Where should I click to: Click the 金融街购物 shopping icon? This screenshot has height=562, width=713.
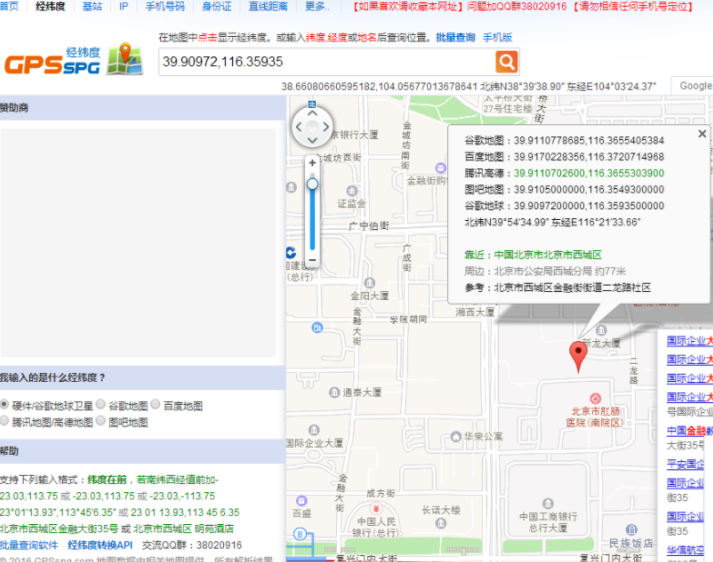tap(440, 167)
